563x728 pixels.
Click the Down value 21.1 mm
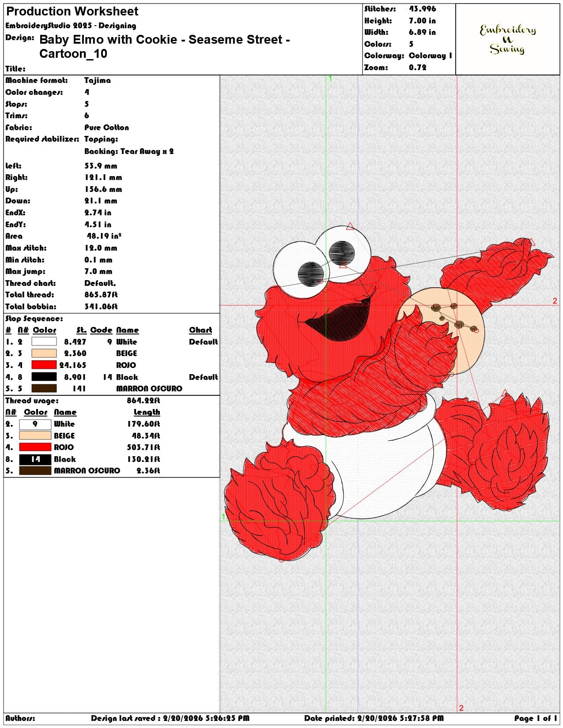click(x=101, y=201)
